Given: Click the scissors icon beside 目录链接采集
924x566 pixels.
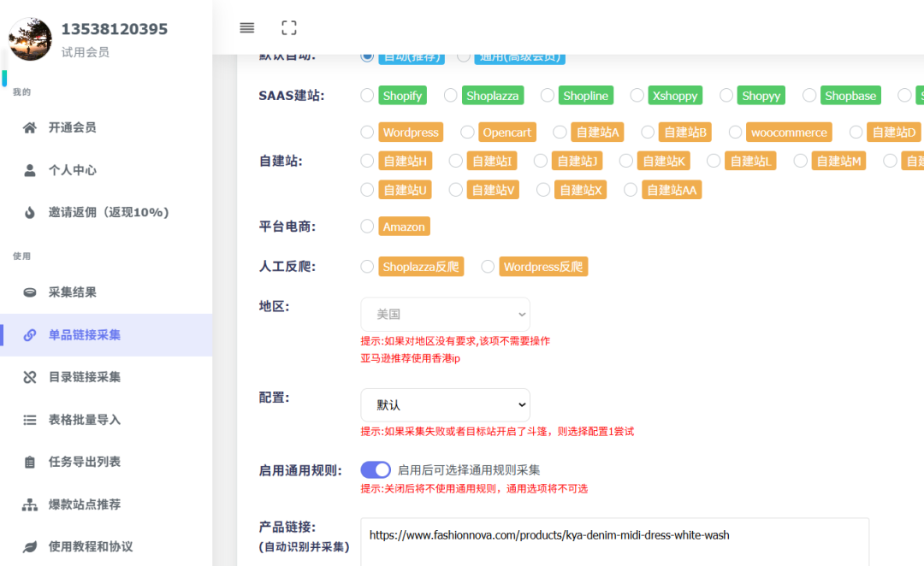Looking at the screenshot, I should [30, 377].
